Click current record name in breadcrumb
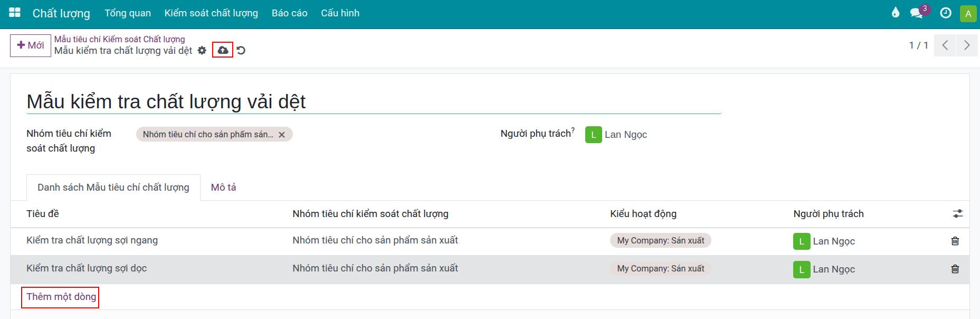 click(123, 51)
